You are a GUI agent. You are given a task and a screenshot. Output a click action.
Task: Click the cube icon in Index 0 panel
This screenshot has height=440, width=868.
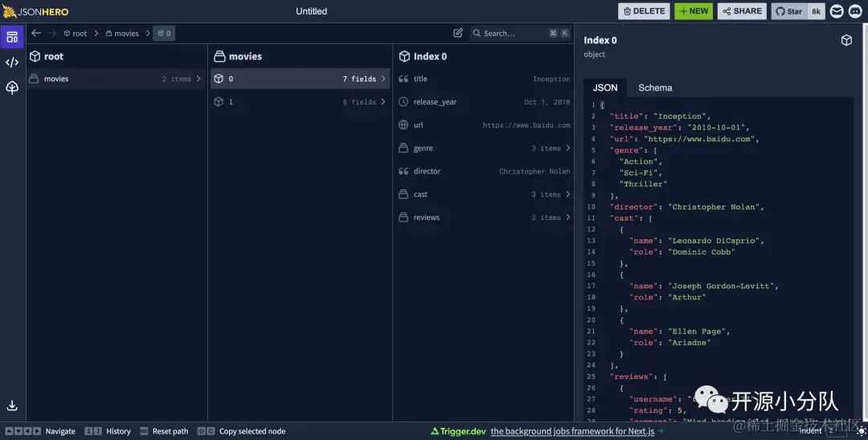846,40
